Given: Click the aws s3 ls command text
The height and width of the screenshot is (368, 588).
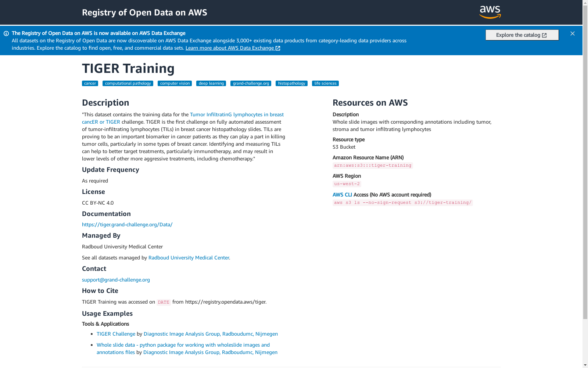Looking at the screenshot, I should click(402, 203).
